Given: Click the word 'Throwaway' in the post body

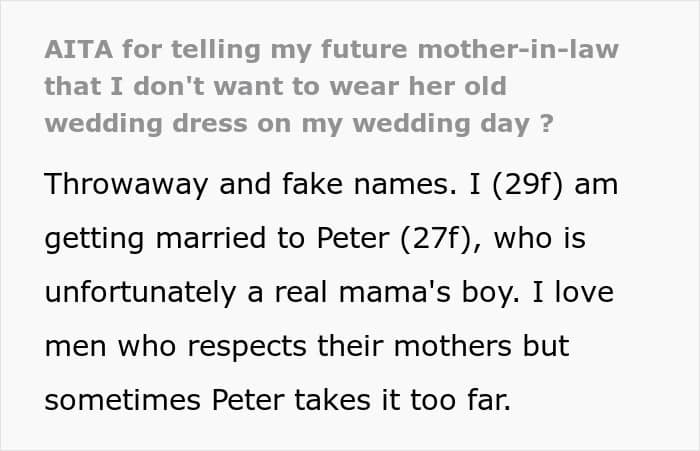Looking at the screenshot, I should [x=126, y=184].
